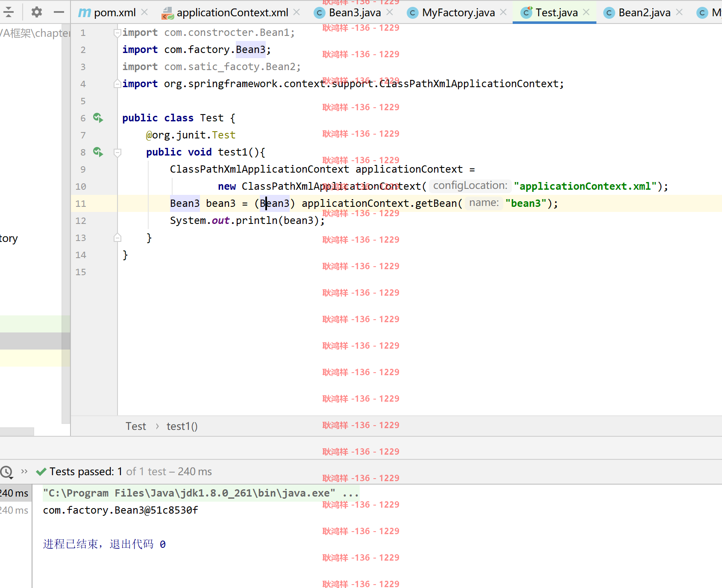Image resolution: width=722 pixels, height=588 pixels.
Task: Click the fold end marker on line 4
Action: 117,84
